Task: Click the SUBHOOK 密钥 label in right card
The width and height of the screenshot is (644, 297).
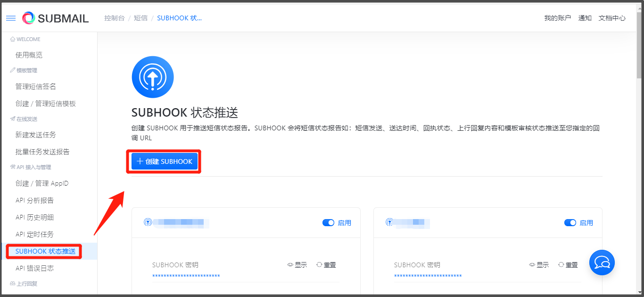Action: (x=417, y=265)
